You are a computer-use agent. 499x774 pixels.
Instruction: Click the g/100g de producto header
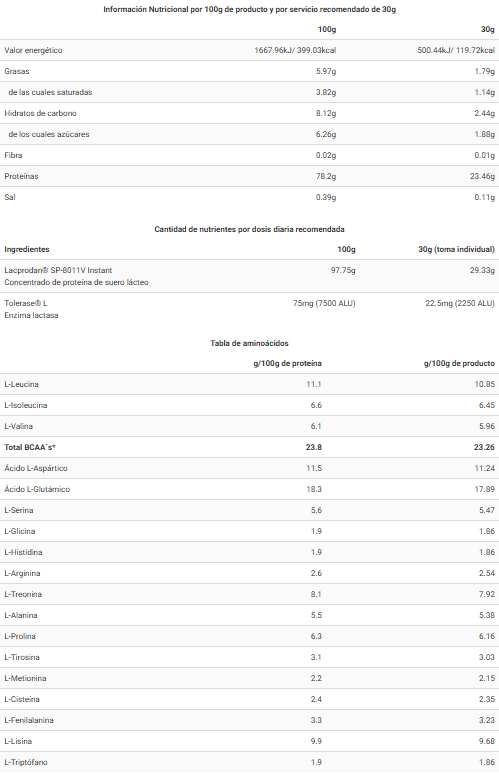tap(459, 363)
